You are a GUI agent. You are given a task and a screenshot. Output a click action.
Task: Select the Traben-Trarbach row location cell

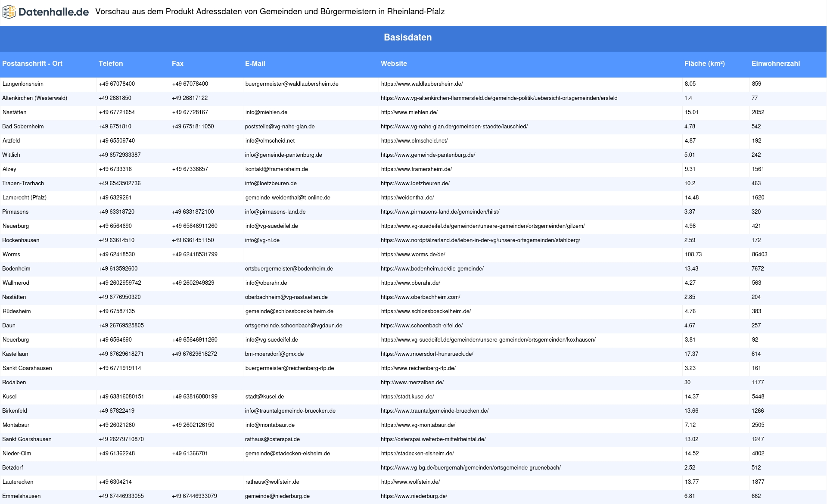[x=23, y=184]
